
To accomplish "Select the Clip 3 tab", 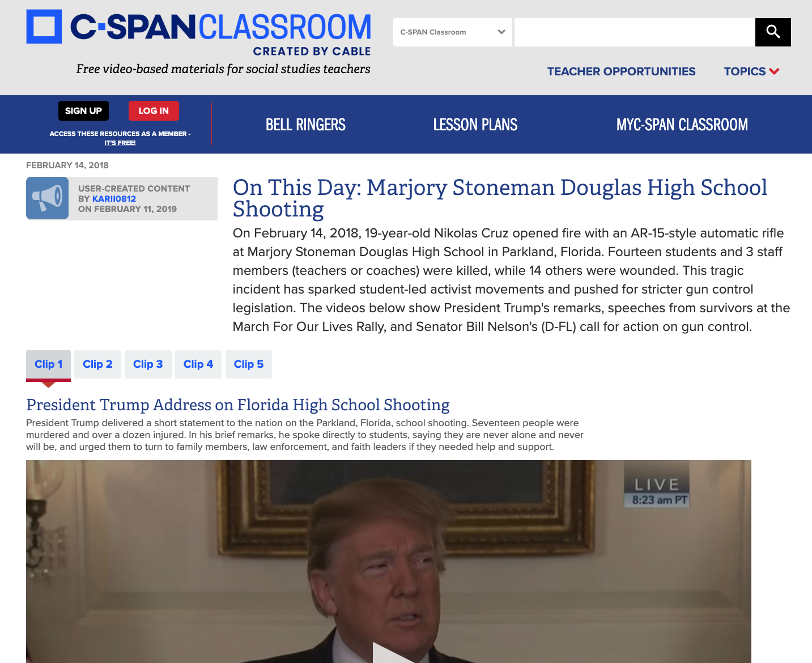I will (148, 364).
